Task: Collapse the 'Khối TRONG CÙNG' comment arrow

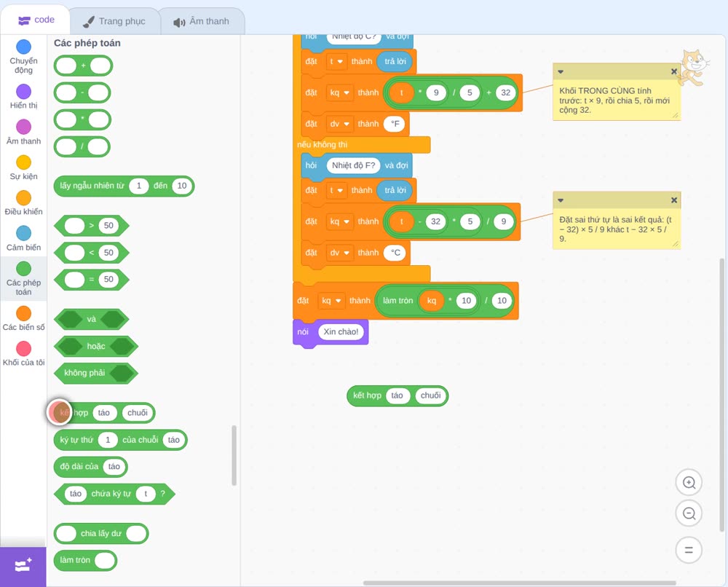Action: pos(561,71)
